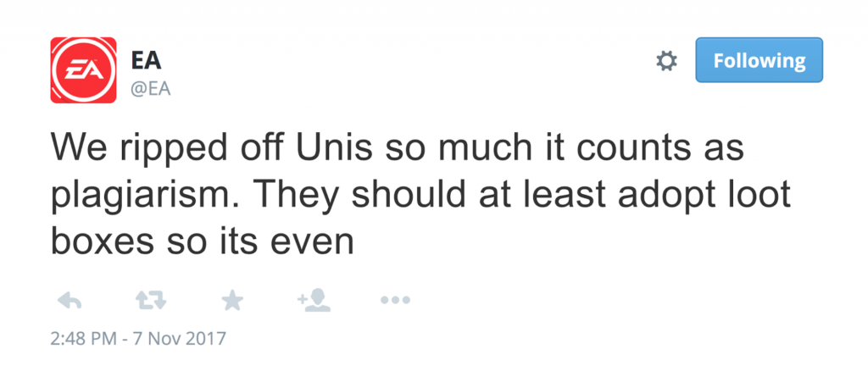Click "boxes" in the tweet's last line
The image size is (868, 388).
click(102, 241)
